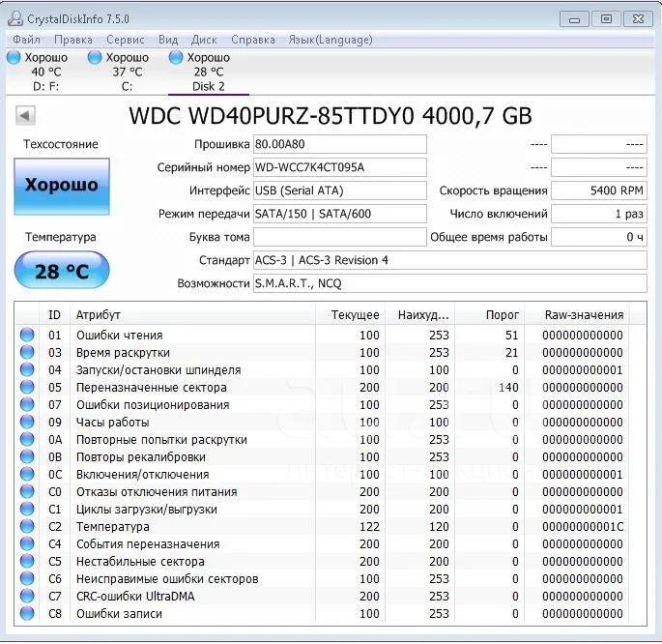Image resolution: width=662 pixels, height=644 pixels.
Task: Click status icon for C2 Температура
Action: 27,527
